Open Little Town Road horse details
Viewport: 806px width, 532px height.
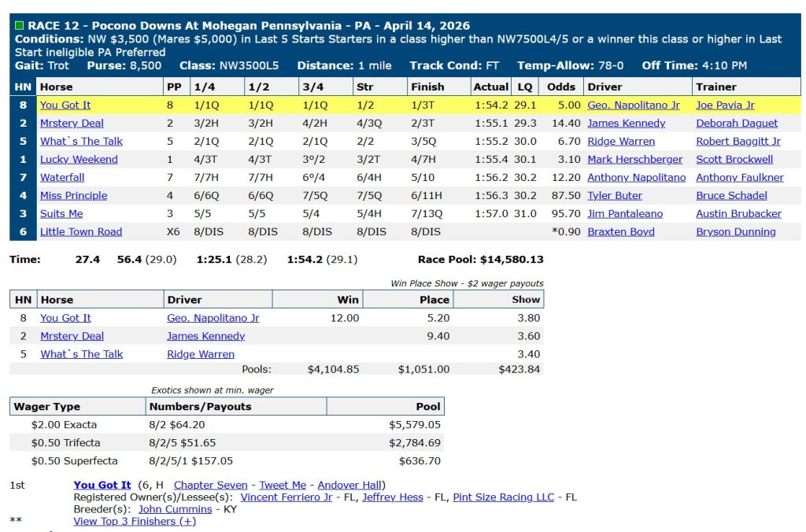click(x=81, y=231)
